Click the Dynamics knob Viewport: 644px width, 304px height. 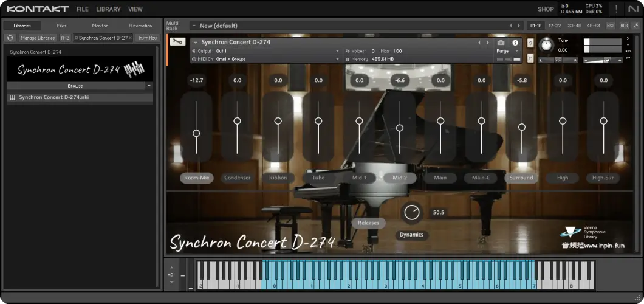(x=411, y=212)
